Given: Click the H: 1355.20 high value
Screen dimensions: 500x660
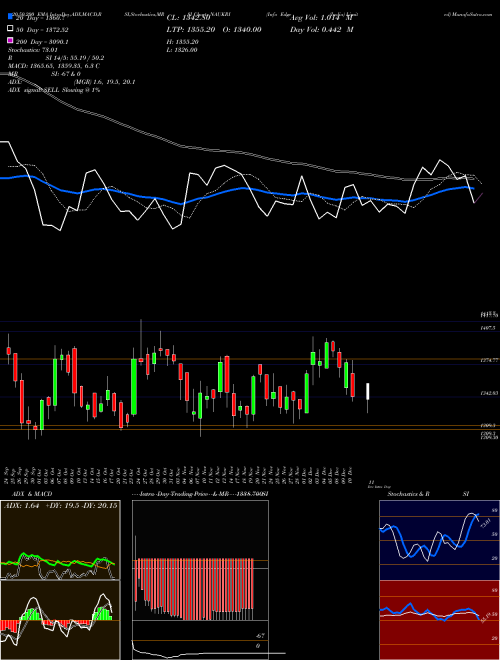Looking at the screenshot, I should [x=182, y=42].
